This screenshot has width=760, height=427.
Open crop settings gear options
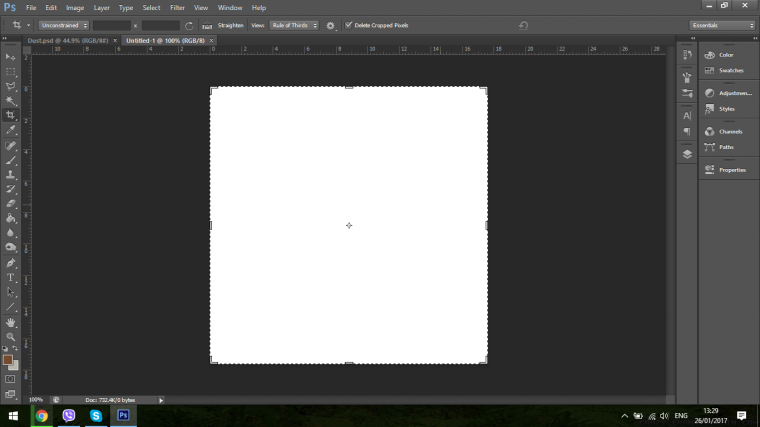331,26
